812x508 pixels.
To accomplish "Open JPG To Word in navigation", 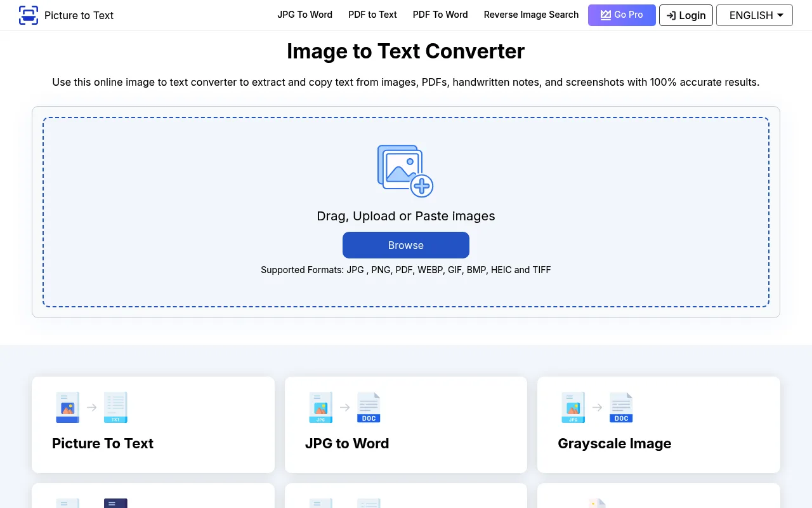I will point(304,15).
